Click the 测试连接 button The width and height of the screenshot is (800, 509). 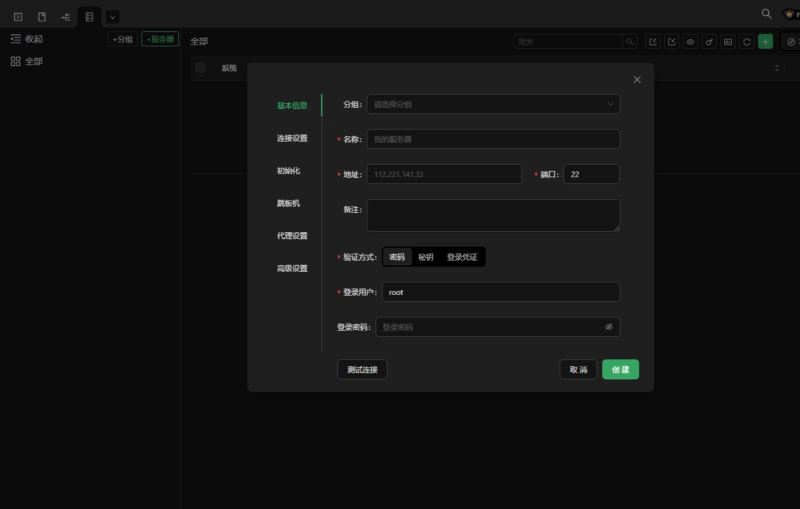[x=362, y=369]
